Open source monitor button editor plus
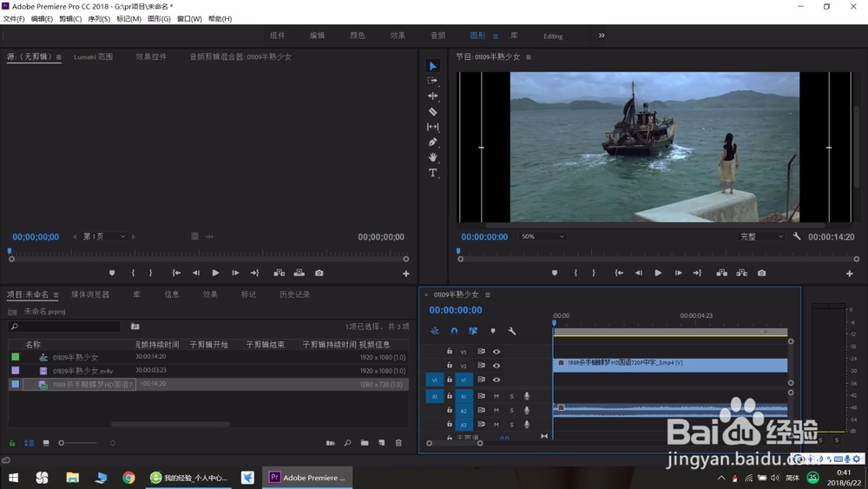This screenshot has width=868, height=489. pyautogui.click(x=405, y=274)
